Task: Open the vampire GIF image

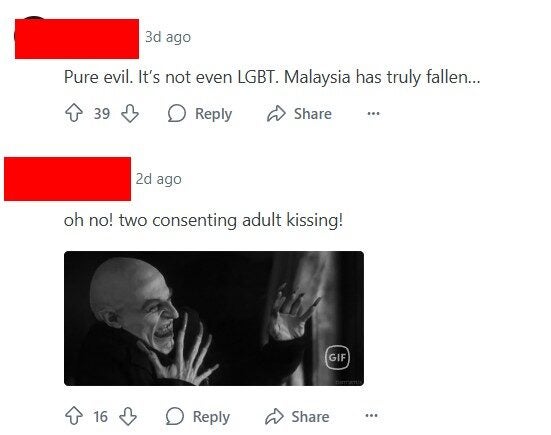Action: click(x=214, y=318)
